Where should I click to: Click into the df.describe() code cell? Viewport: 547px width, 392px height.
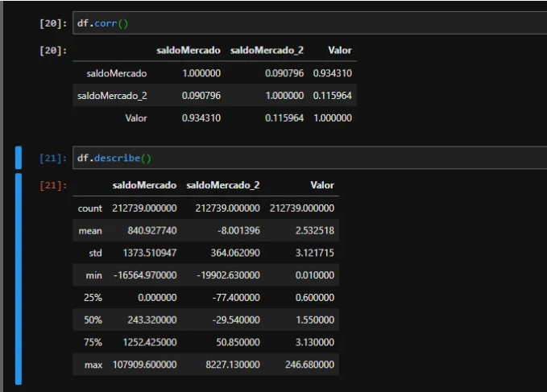310,158
